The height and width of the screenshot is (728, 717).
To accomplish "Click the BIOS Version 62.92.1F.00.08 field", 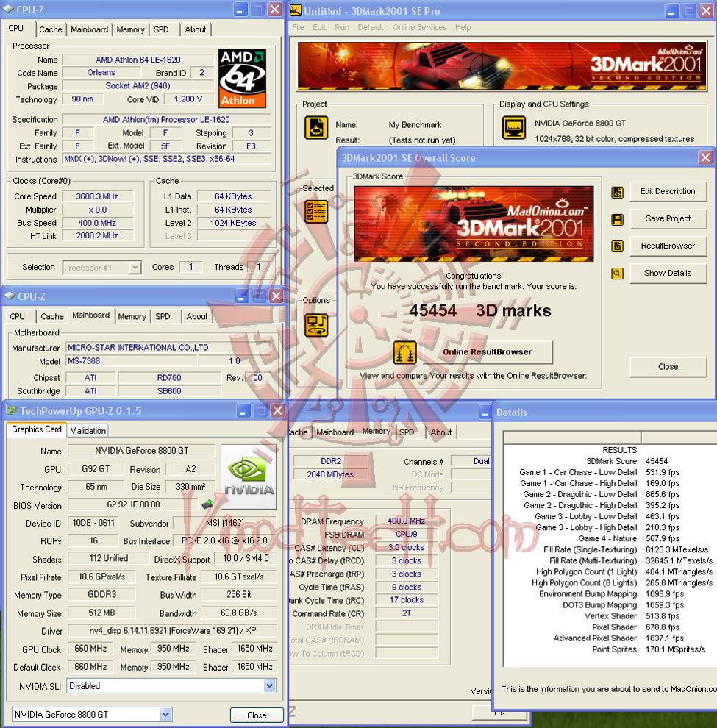I will [x=133, y=504].
